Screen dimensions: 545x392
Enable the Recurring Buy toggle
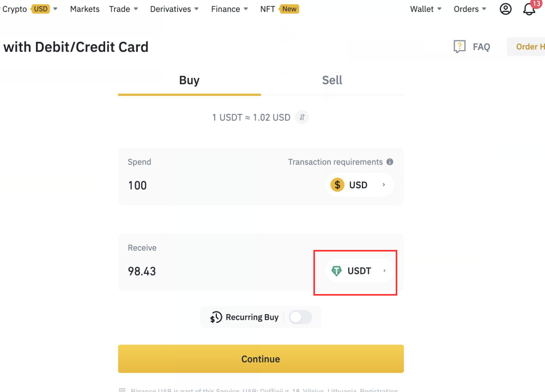coord(300,317)
